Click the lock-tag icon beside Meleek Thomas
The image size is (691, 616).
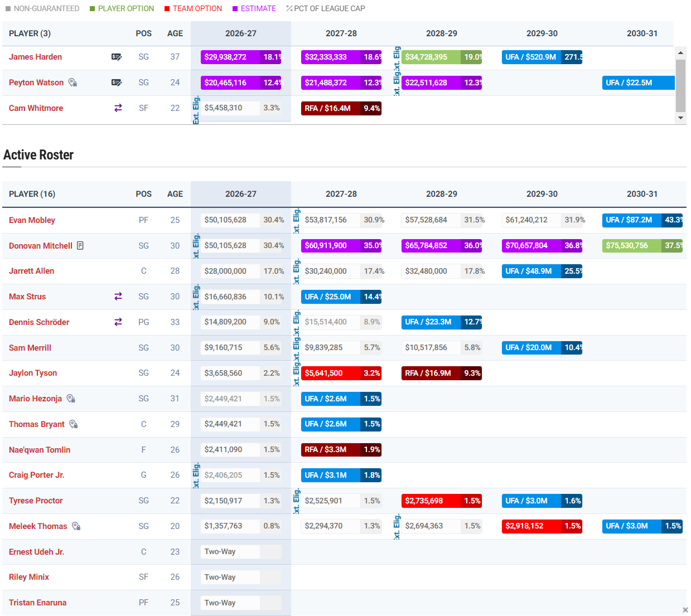coord(76,526)
